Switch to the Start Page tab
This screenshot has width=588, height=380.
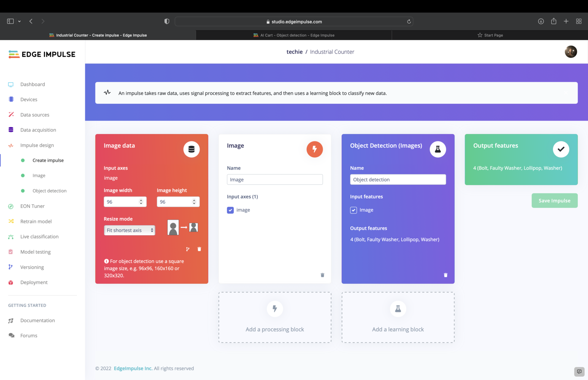click(x=490, y=35)
